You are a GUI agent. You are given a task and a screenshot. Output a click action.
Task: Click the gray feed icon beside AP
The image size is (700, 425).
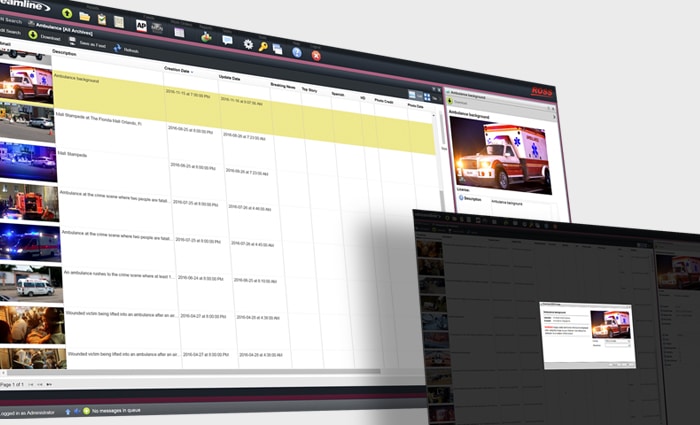(x=157, y=28)
